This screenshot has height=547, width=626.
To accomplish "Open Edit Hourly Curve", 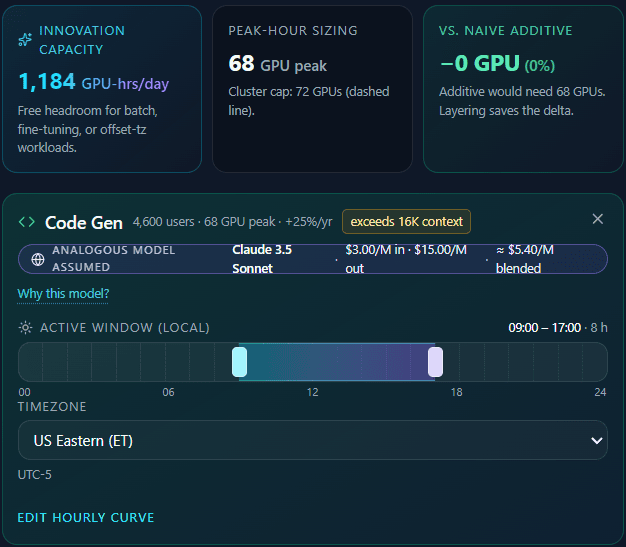I will click(x=86, y=517).
